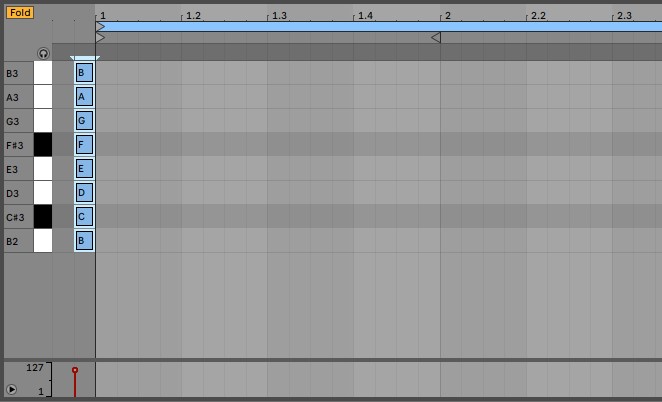Enable the headphone preview icon
Screen dimensions: 662x402
pyautogui.click(x=43, y=54)
